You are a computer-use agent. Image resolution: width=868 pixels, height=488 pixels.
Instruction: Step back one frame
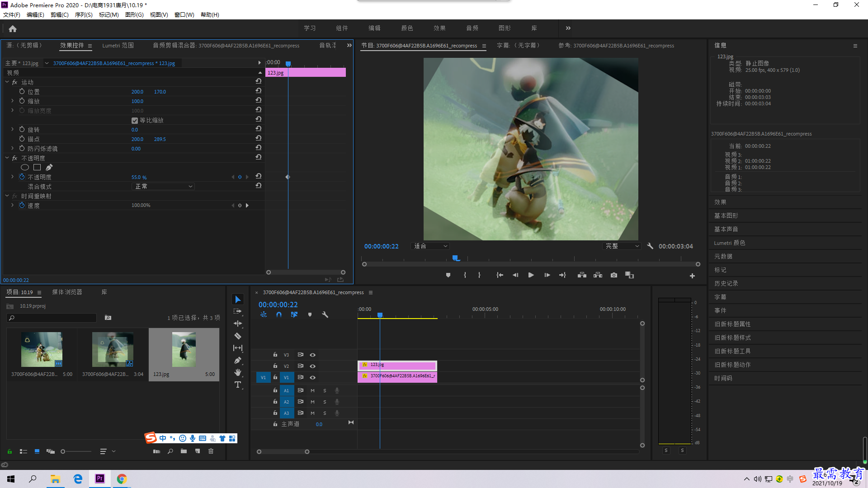515,275
